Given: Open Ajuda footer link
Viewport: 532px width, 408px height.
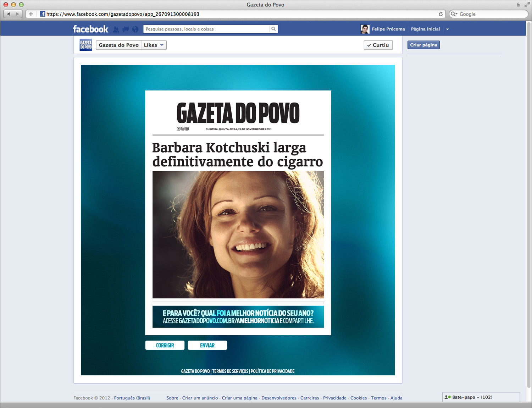Looking at the screenshot, I should pos(397,398).
